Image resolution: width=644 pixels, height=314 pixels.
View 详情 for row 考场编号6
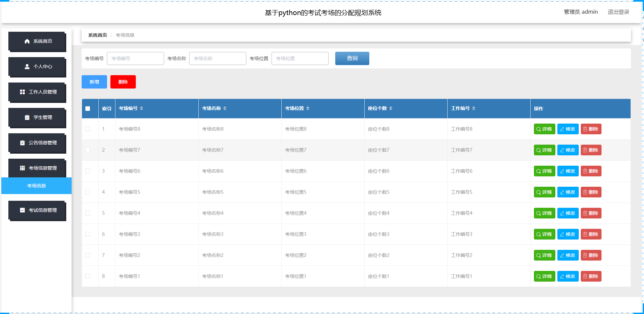click(x=544, y=171)
